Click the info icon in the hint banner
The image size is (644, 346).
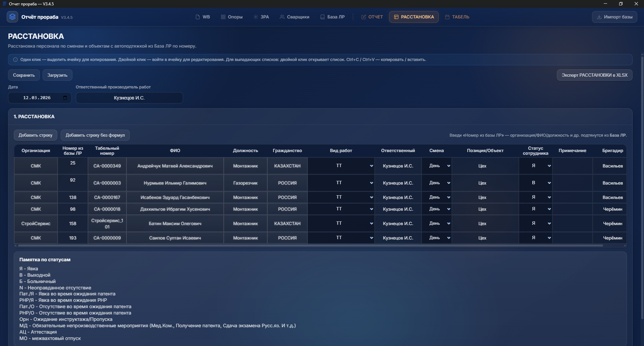tap(15, 60)
